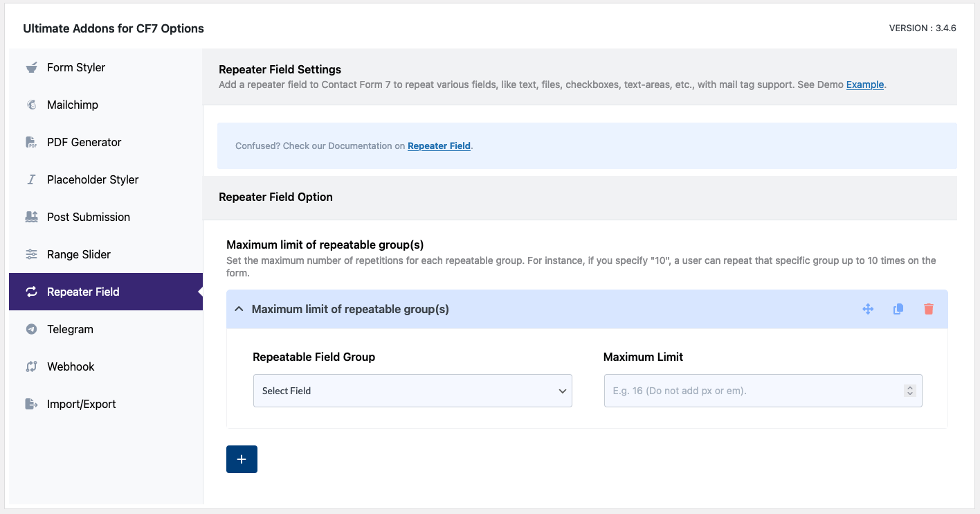Click the Import/Export sidebar icon
This screenshot has height=514, width=980.
tap(31, 404)
